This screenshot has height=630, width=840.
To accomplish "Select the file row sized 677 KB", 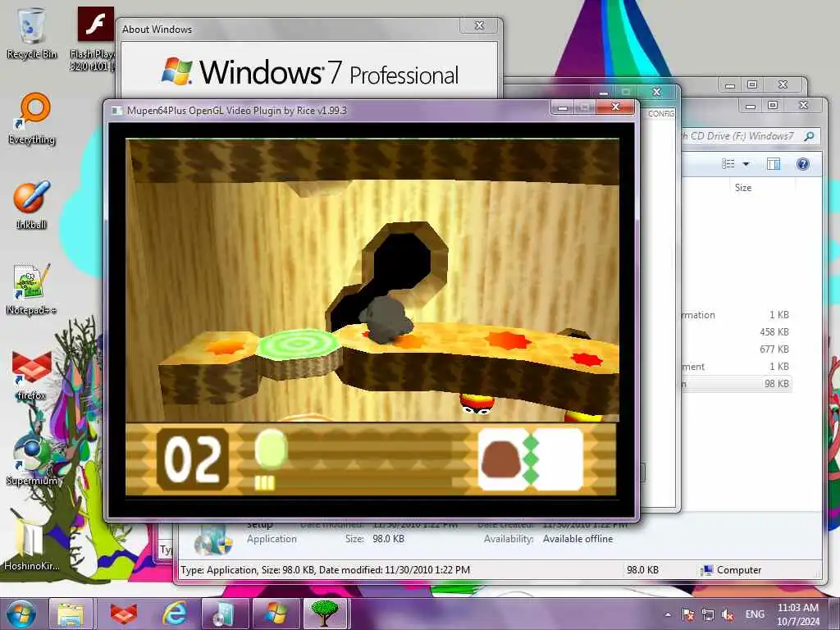I will coord(736,349).
